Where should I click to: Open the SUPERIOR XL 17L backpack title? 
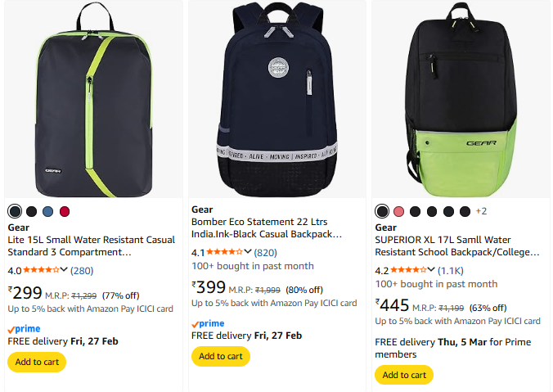coord(457,246)
